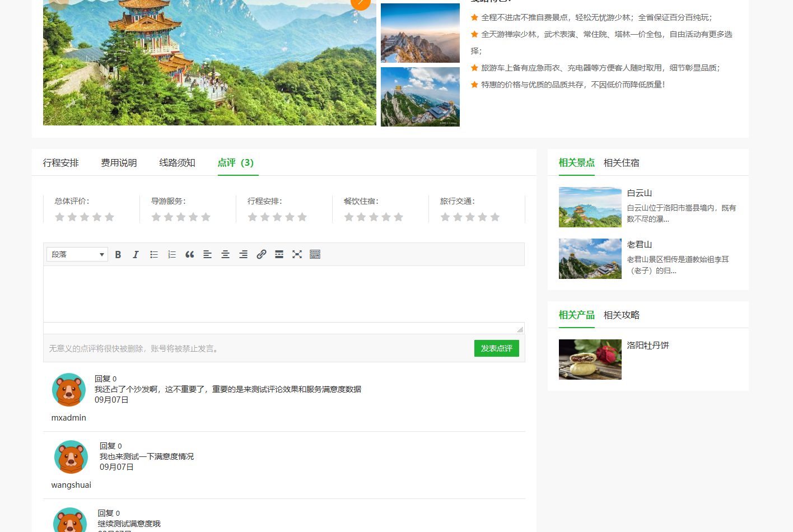This screenshot has height=532, width=793.
Task: Open the 线路须知 tab
Action: click(177, 163)
